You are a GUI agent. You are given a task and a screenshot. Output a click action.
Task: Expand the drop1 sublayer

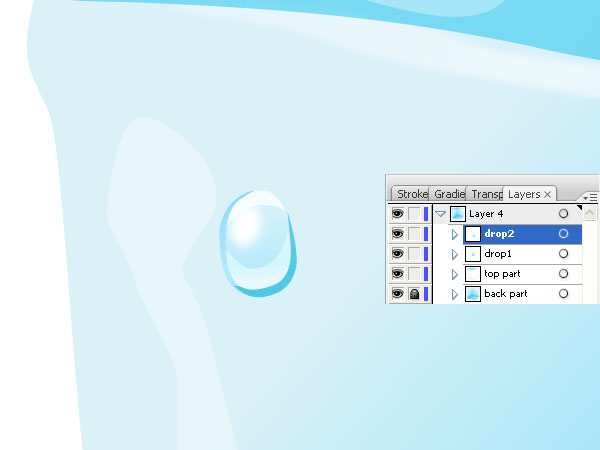(455, 254)
